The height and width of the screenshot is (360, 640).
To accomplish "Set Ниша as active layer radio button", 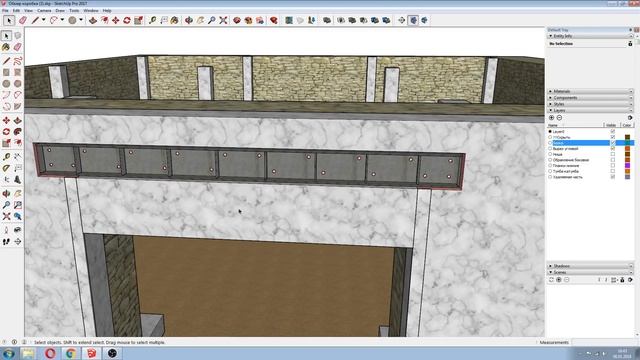I will coord(550,154).
